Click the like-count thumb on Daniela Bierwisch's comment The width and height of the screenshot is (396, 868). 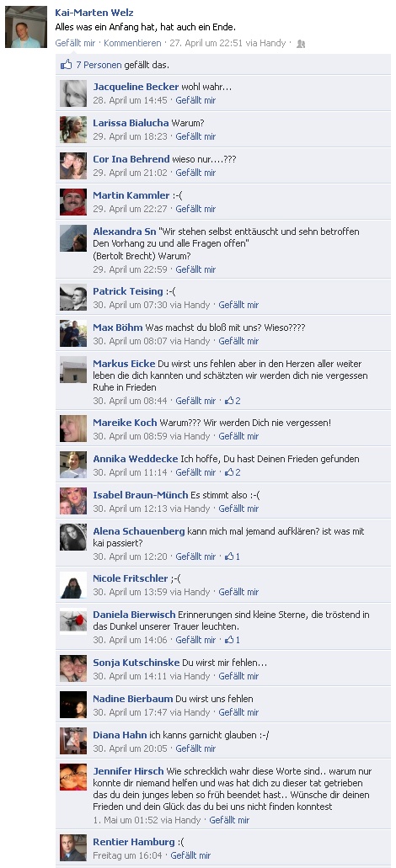(x=228, y=640)
